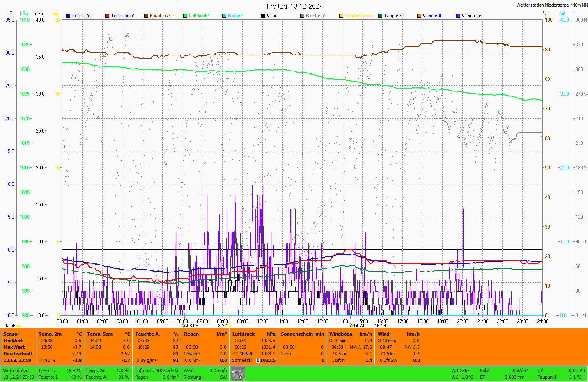Click the snowfall weather condition icon
The image size is (588, 382).
coord(237,374)
